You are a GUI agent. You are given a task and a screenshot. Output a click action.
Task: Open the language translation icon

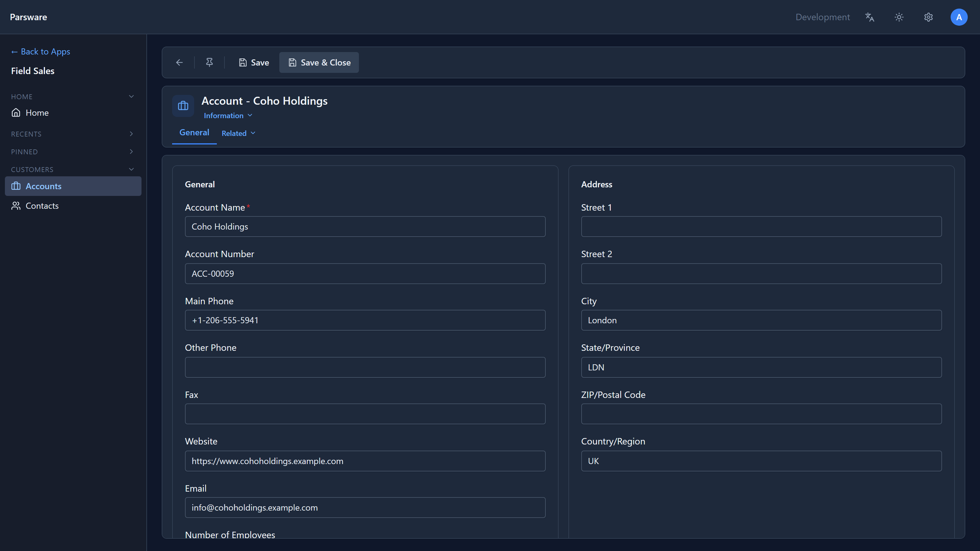point(870,17)
